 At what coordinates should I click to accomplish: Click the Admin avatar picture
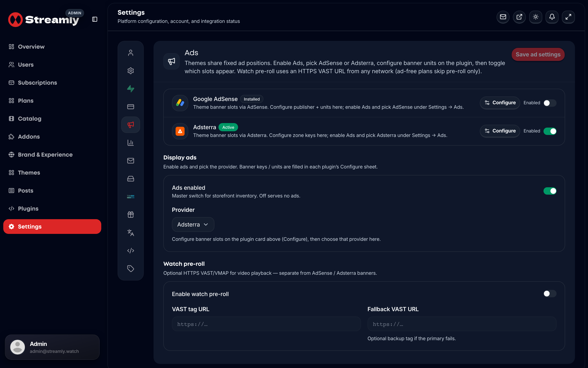[18, 347]
